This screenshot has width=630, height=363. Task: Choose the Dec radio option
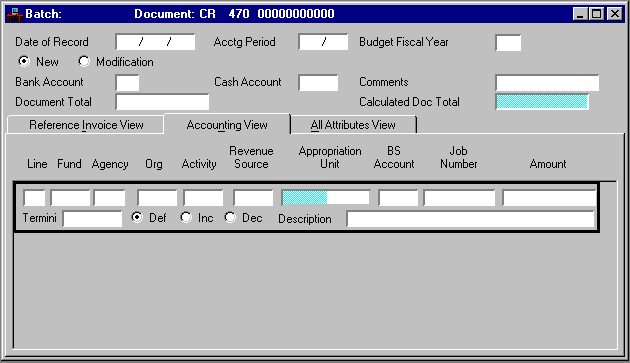point(230,217)
